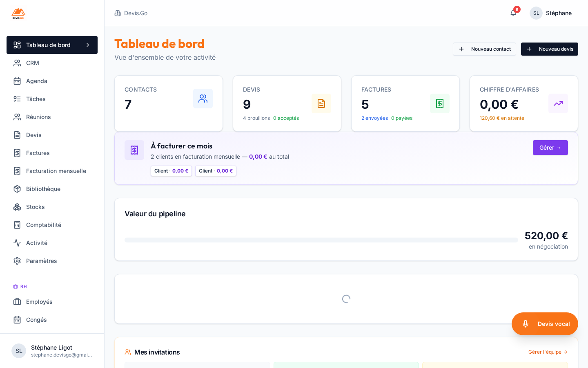Click the Nouveau contact button
This screenshot has height=368, width=588.
tap(484, 49)
